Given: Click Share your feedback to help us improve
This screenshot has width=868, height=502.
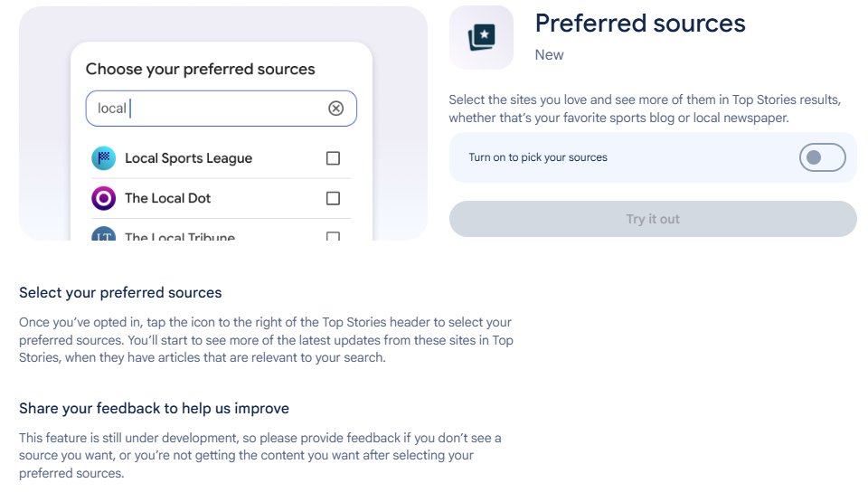Looking at the screenshot, I should click(x=154, y=408).
